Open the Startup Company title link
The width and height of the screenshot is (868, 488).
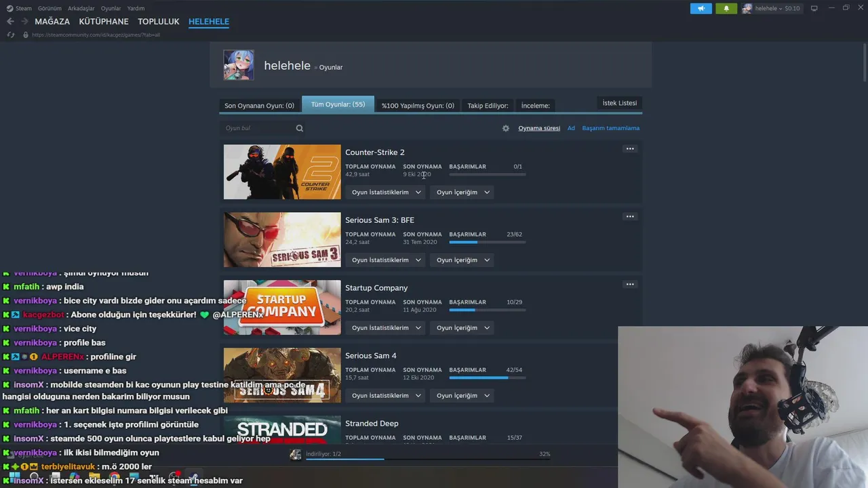376,288
